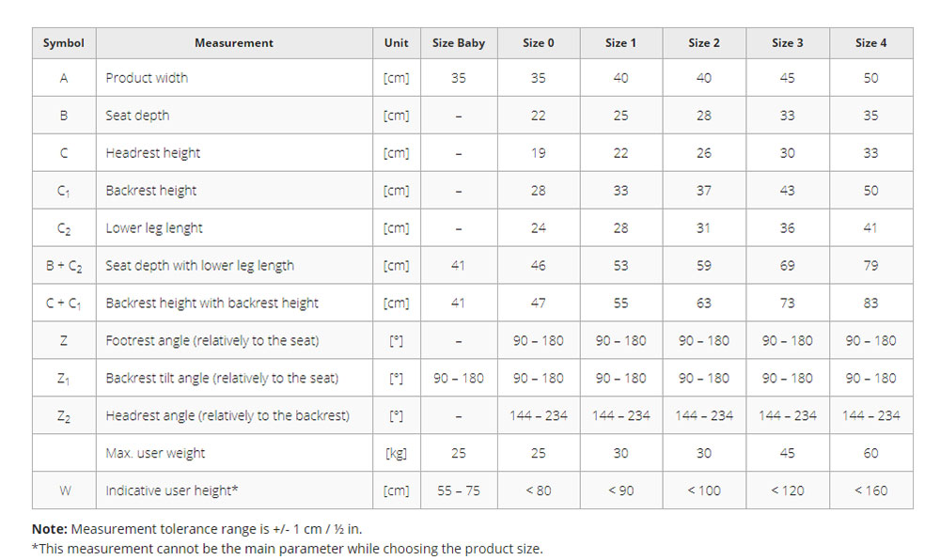The image size is (940, 560).
Task: Select the Size Baby column header
Action: point(459,43)
